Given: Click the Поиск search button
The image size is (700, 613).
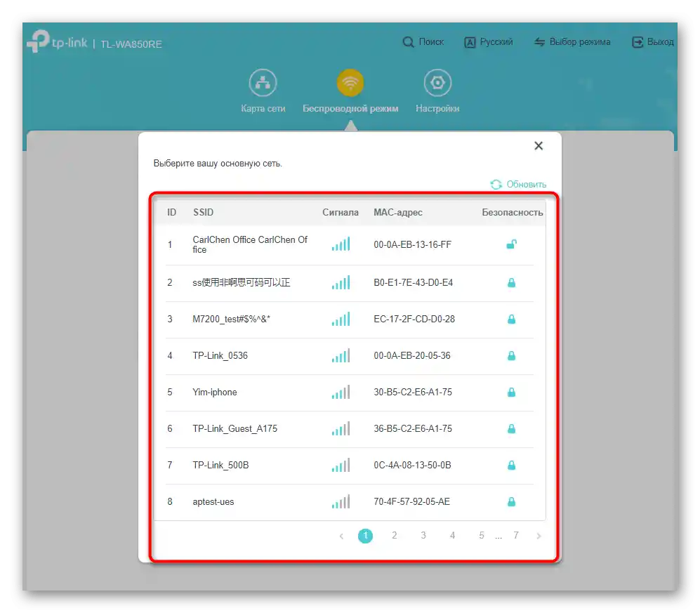Looking at the screenshot, I should coord(423,42).
